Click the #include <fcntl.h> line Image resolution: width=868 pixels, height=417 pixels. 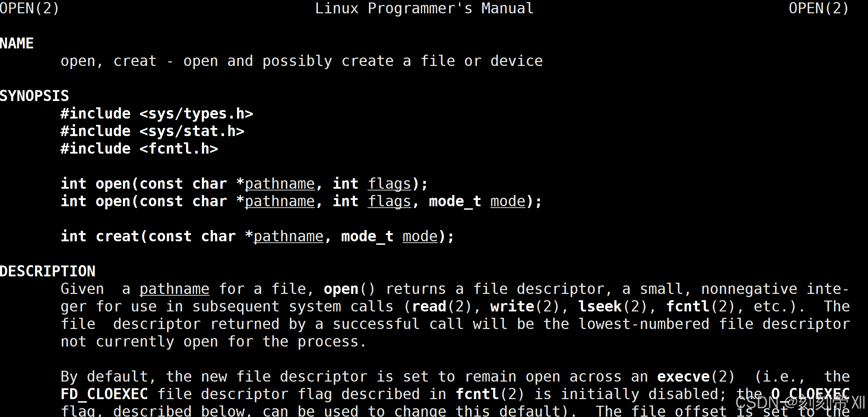click(x=139, y=149)
